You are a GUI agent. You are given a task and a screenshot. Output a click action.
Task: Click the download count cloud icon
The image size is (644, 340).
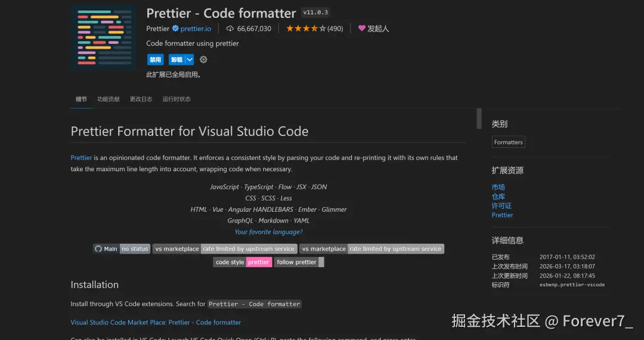231,29
